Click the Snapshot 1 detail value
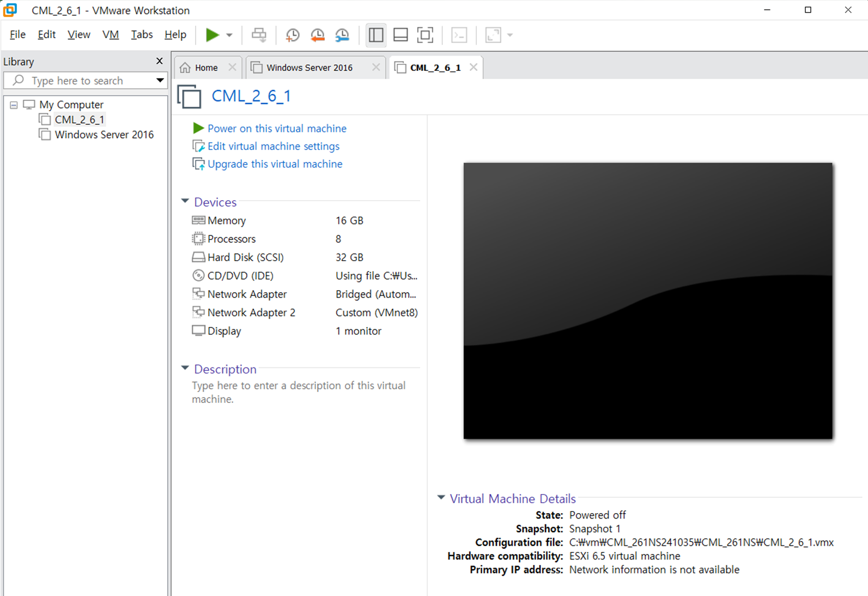 coord(594,529)
